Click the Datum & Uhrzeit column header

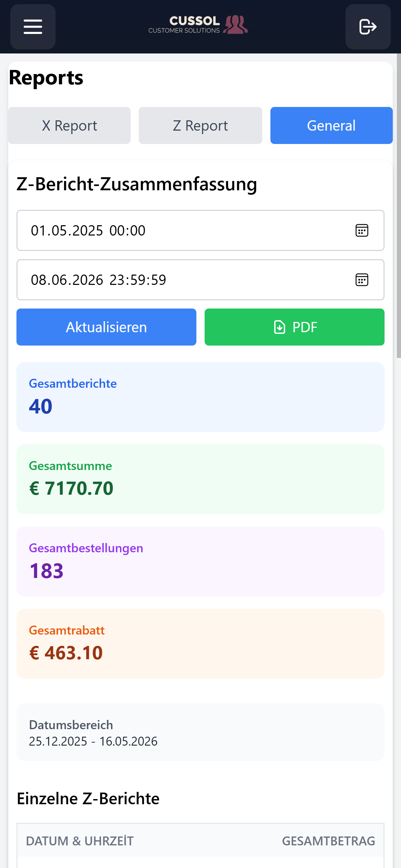point(80,841)
